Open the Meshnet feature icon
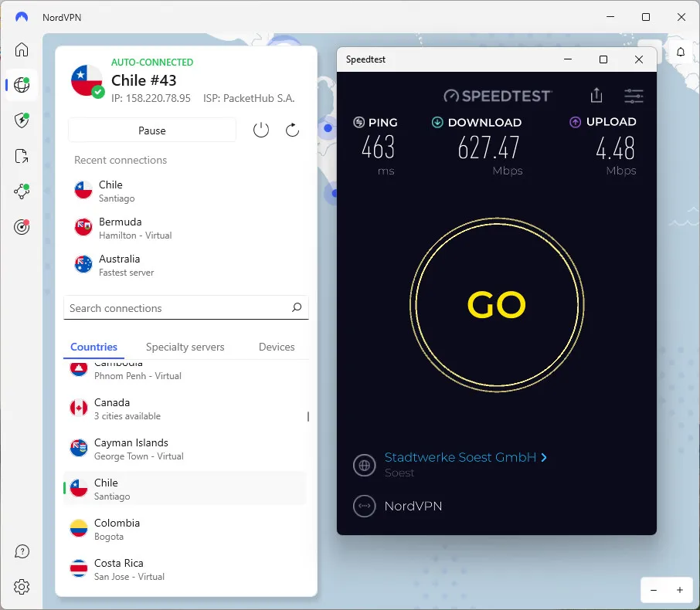The width and height of the screenshot is (700, 610). 22,191
